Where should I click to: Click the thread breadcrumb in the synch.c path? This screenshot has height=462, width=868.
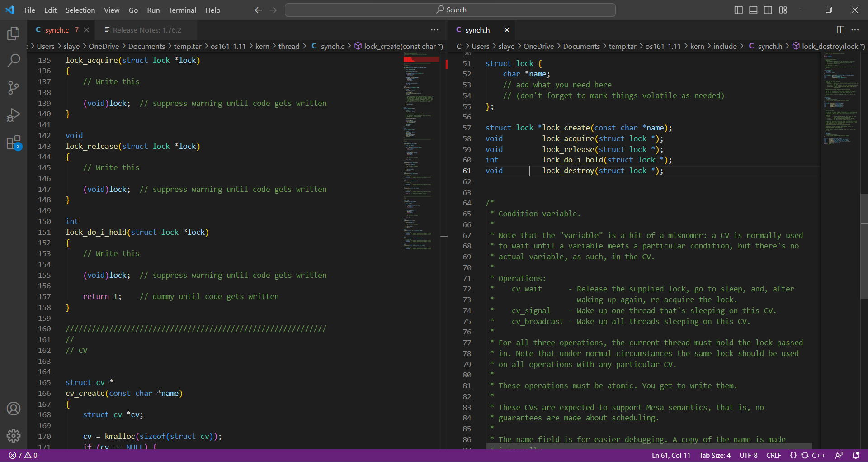click(289, 46)
